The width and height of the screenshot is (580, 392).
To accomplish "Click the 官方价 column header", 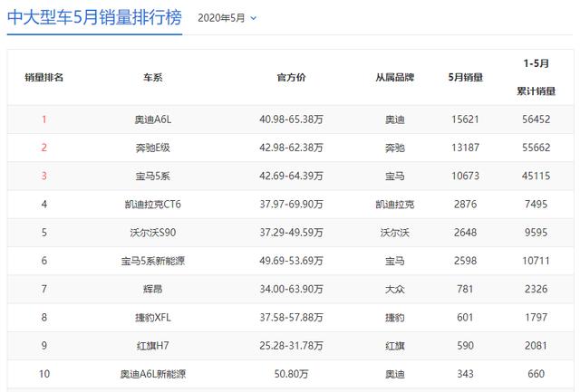I will [291, 77].
